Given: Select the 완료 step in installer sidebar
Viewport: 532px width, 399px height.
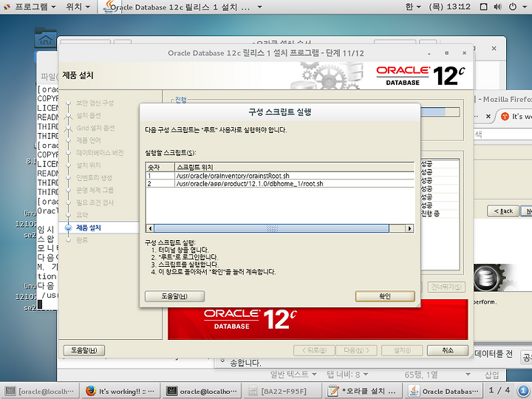Looking at the screenshot, I should coord(82,239).
